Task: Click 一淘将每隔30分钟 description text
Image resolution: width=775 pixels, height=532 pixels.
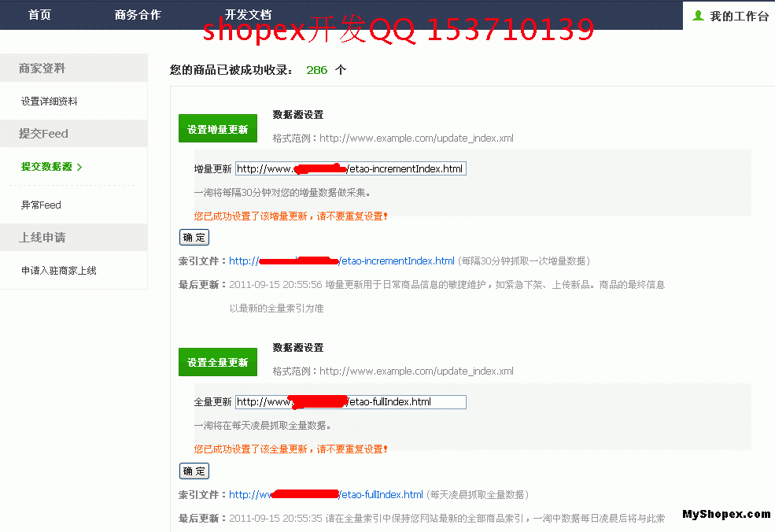Action: click(282, 192)
